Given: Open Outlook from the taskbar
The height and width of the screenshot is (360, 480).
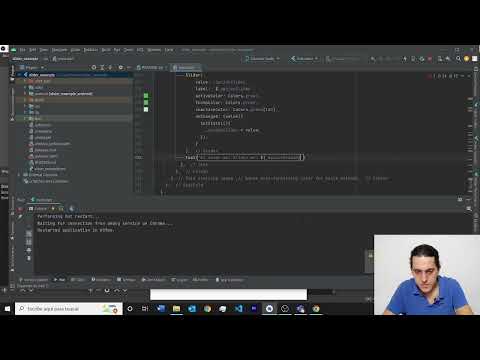Looking at the screenshot, I should 192,309.
